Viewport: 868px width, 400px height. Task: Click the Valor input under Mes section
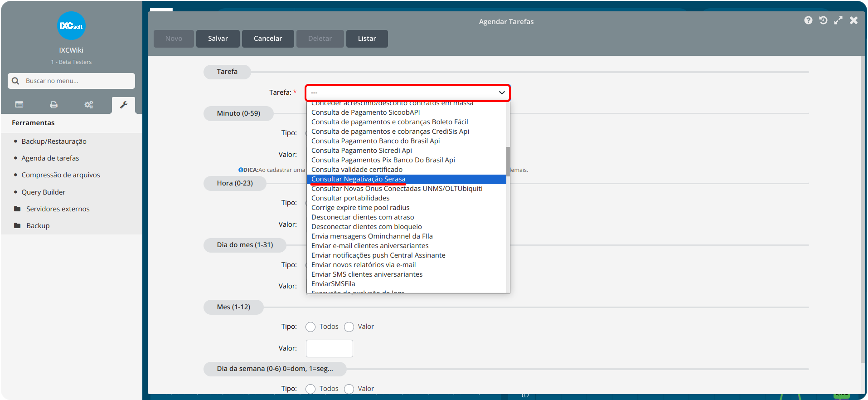tap(330, 348)
